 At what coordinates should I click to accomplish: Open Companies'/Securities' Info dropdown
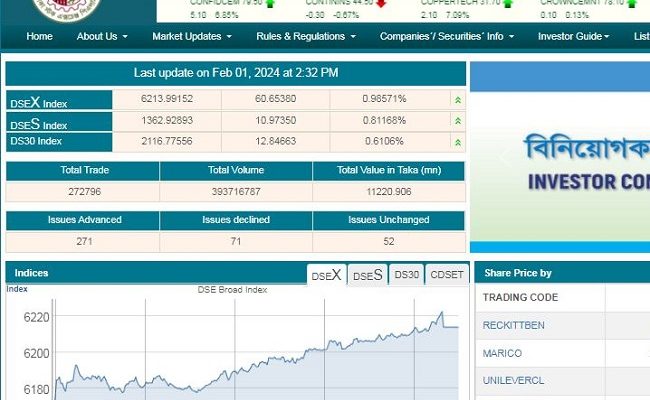(447, 37)
